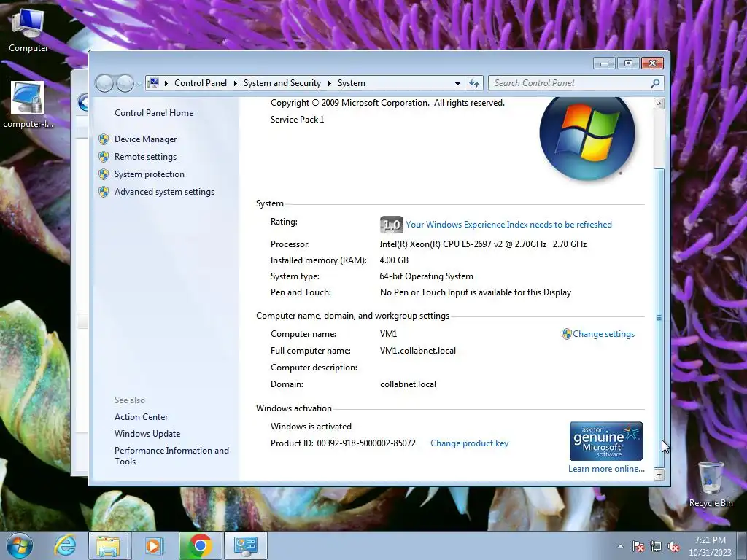Click back button of the window behind
The image size is (747, 560).
82,102
